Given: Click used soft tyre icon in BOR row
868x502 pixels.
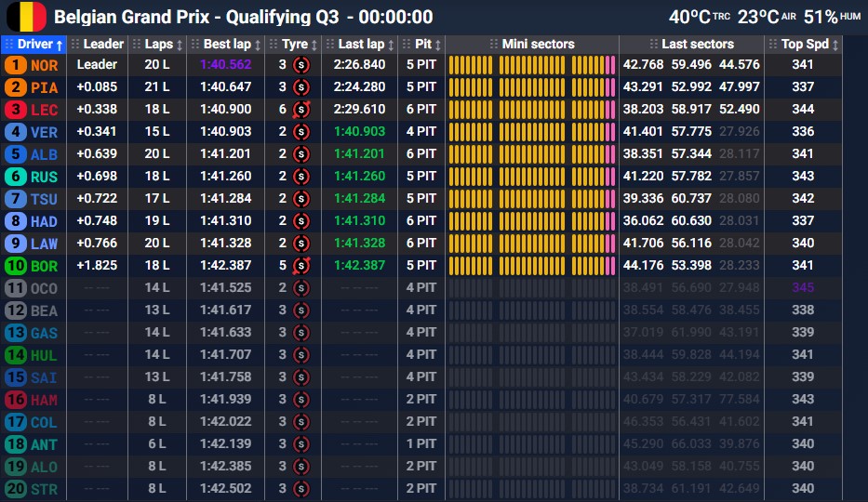Looking at the screenshot, I should pyautogui.click(x=301, y=265).
